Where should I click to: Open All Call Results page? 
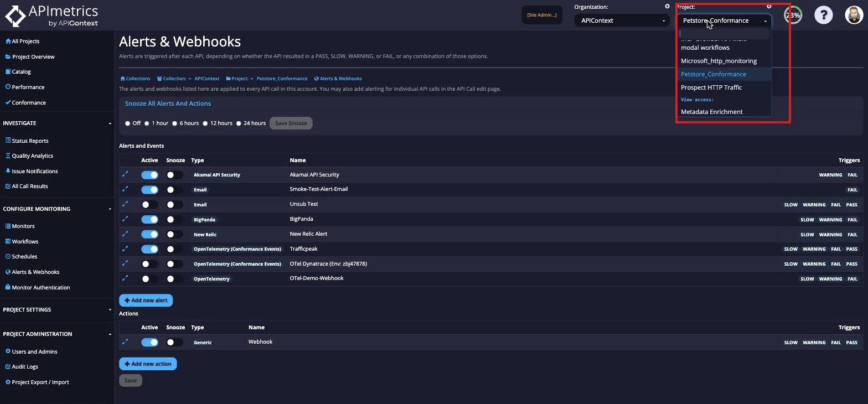click(27, 186)
